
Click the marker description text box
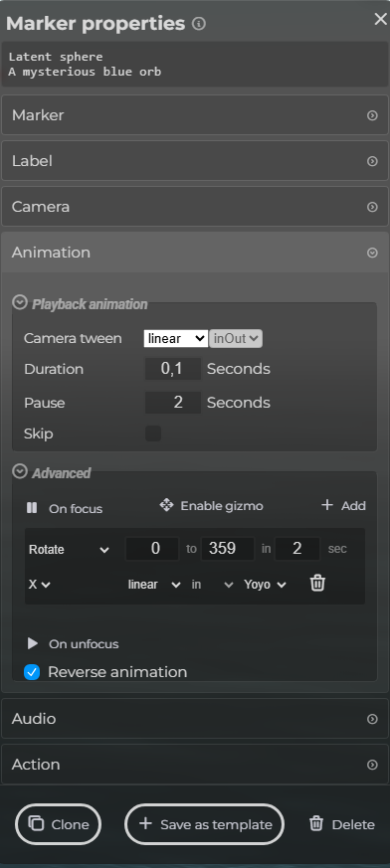click(195, 64)
